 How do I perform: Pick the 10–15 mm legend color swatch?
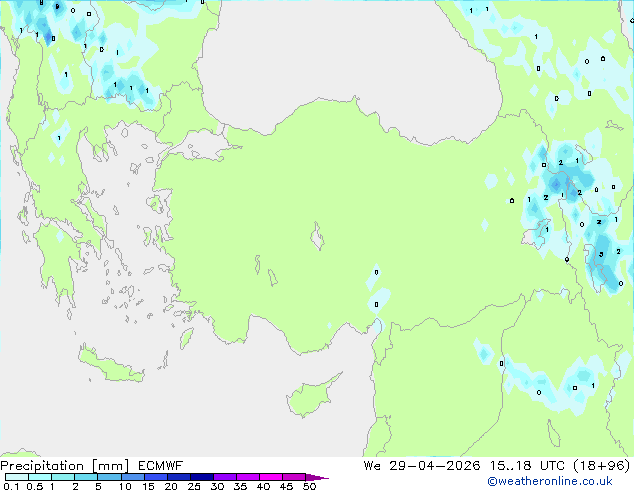(x=132, y=477)
